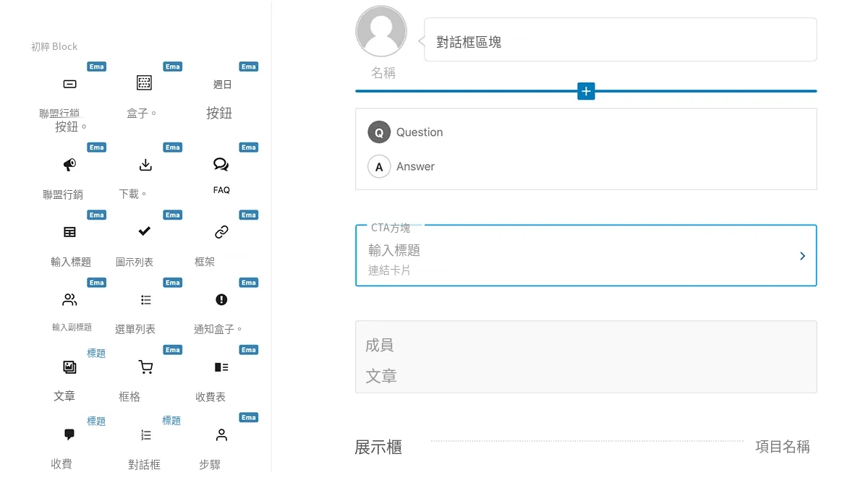Image resolution: width=868 pixels, height=488 pixels.
Task: Select the image gallery icon above 文章
Action: pyautogui.click(x=69, y=367)
